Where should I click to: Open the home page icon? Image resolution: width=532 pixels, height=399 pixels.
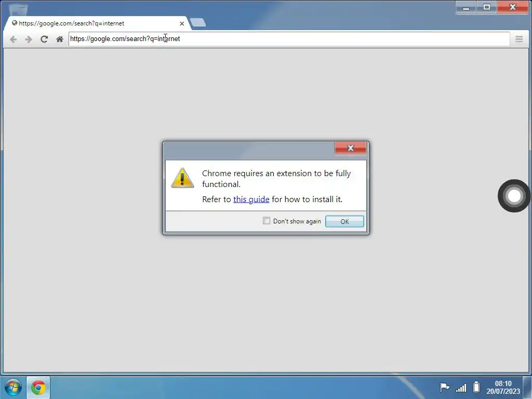(60, 39)
